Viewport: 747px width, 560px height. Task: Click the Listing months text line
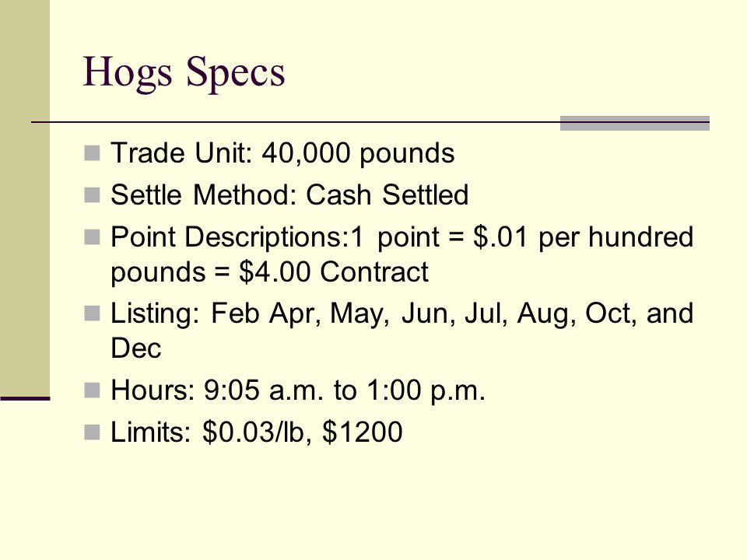coord(402,313)
